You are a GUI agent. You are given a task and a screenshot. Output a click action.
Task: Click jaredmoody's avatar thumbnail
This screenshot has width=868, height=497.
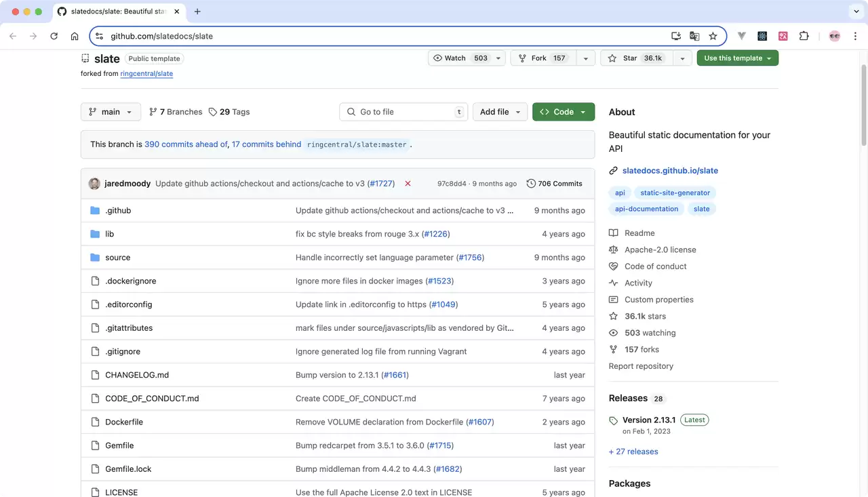94,184
